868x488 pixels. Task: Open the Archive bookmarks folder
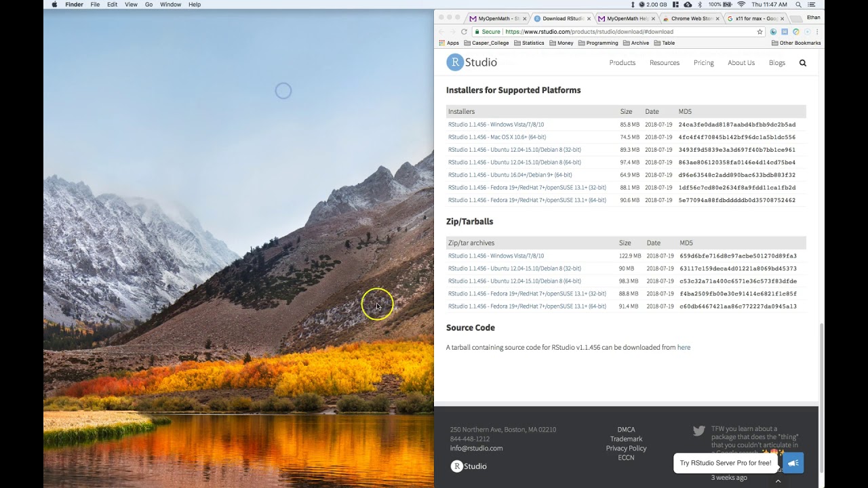point(636,43)
